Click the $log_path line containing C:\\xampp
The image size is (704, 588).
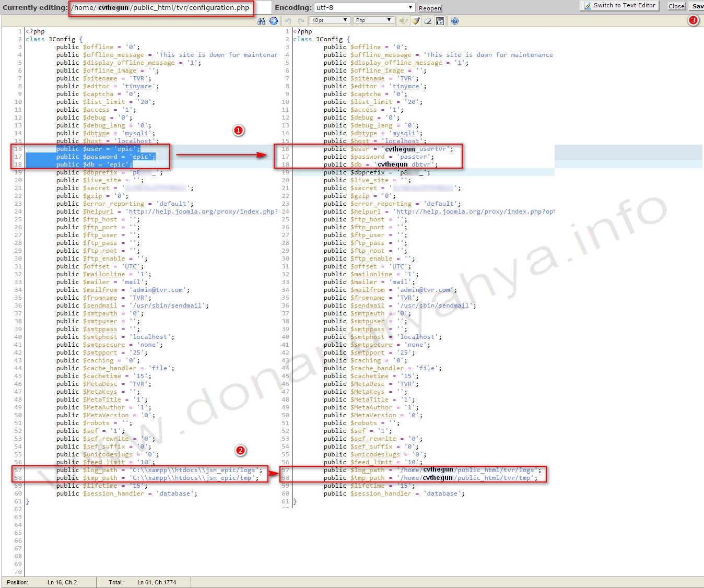pos(160,470)
